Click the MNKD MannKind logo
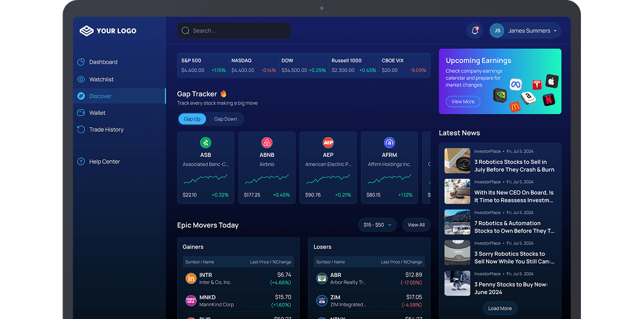Screen dimensions: 644x319 pyautogui.click(x=191, y=300)
